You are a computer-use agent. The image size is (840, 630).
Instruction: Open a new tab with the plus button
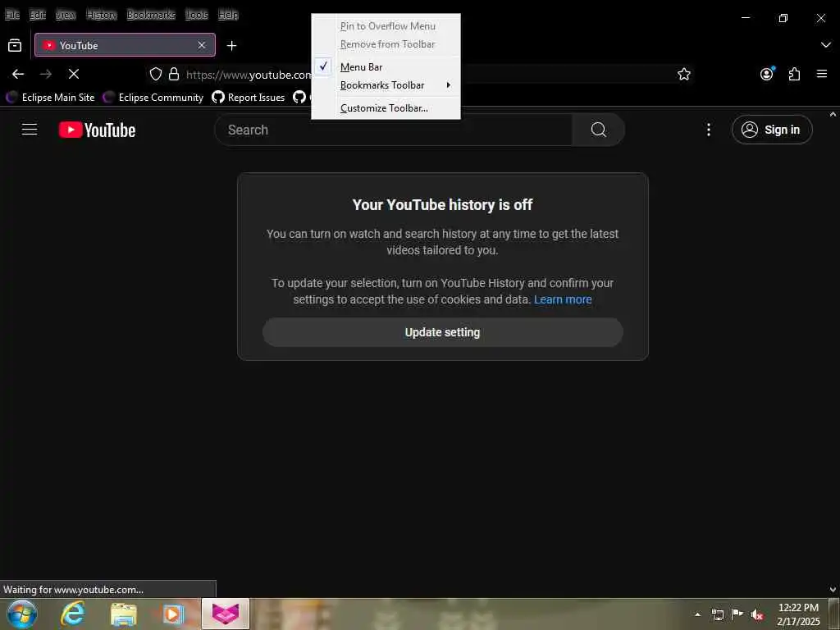(231, 46)
